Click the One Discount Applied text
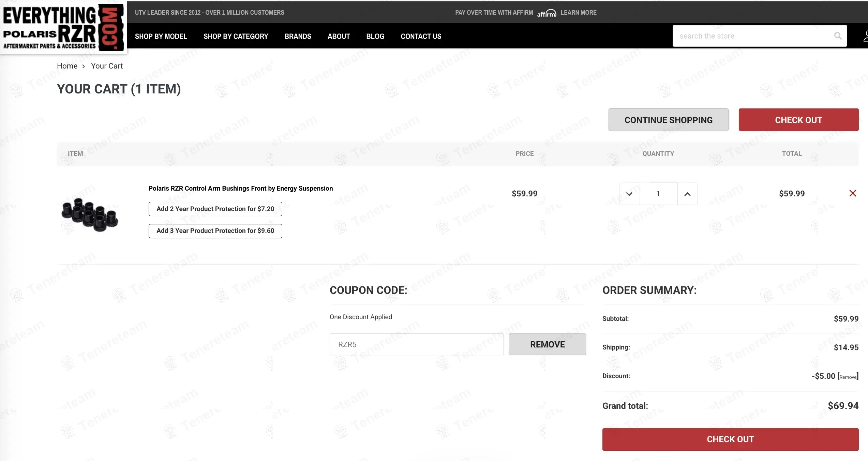 point(361,317)
